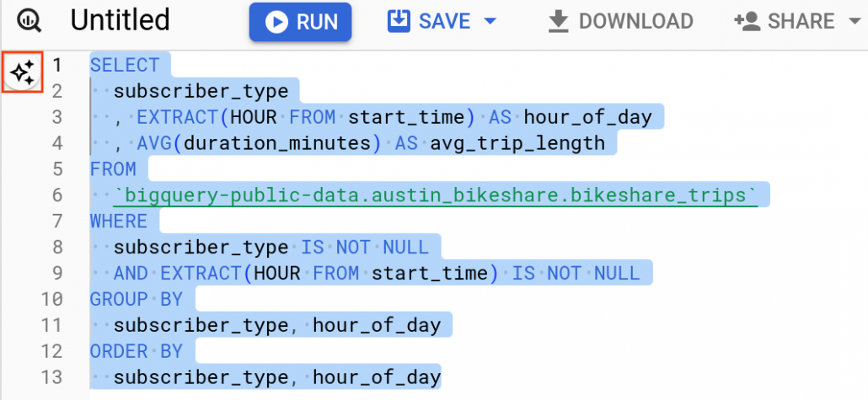Click line number 5 in the gutter
868x400 pixels.
click(57, 169)
